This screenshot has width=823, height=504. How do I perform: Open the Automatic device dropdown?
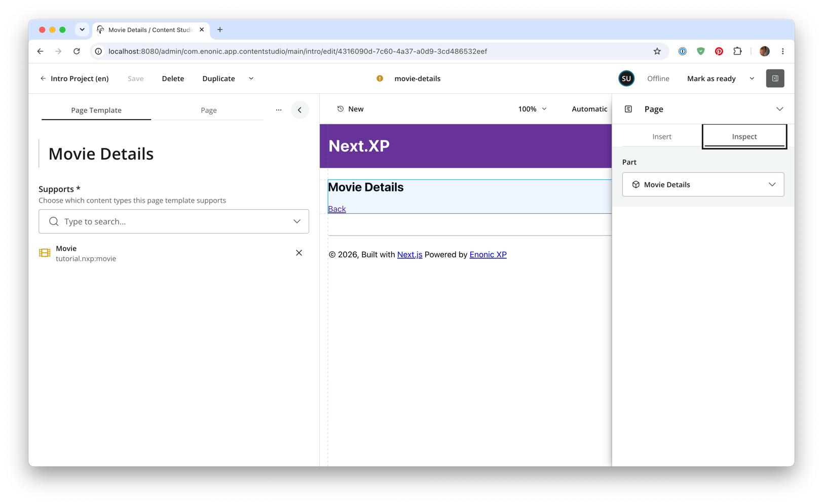point(589,109)
